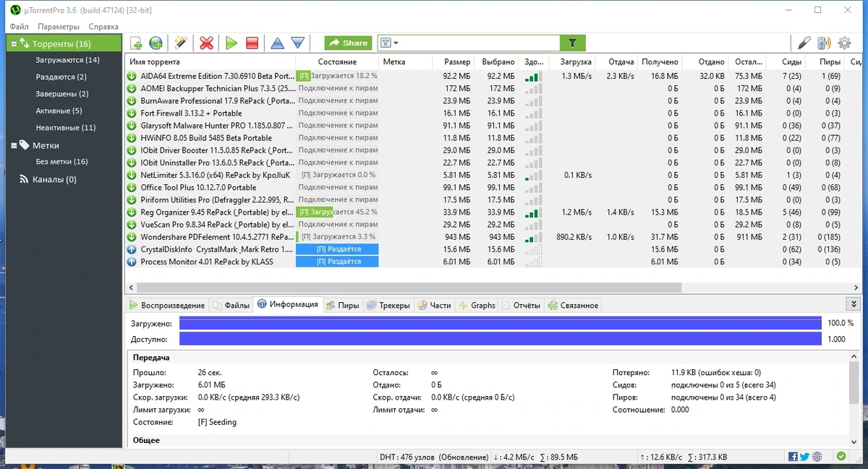Select the Неактивные (11) sidebar filter
Screen dimensions: 868x469
click(66, 128)
